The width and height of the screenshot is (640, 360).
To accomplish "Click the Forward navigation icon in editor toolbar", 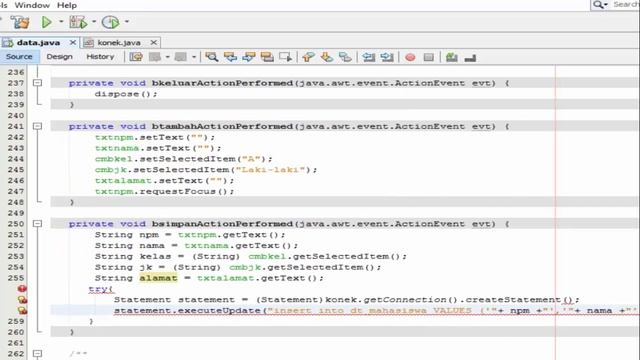I will [181, 57].
